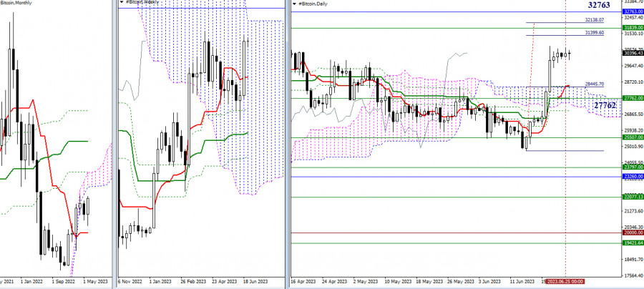Click the bold 27762 annotation text

605,105
